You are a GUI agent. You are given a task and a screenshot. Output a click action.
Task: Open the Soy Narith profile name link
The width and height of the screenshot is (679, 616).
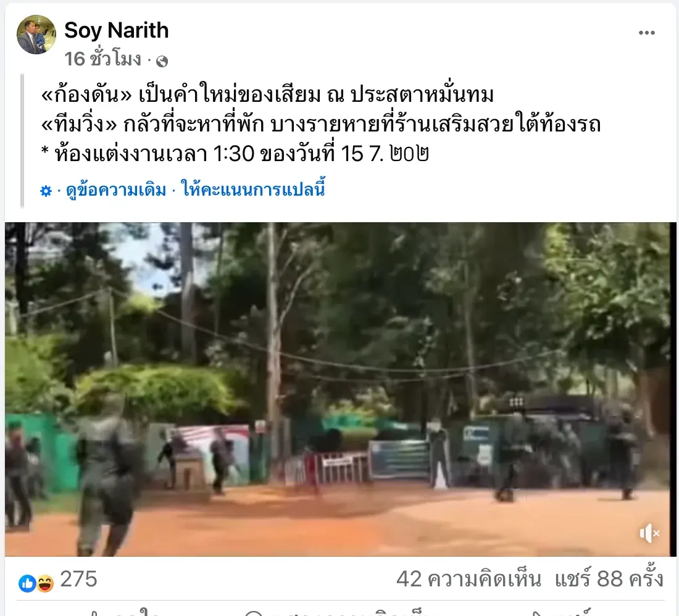point(117,30)
